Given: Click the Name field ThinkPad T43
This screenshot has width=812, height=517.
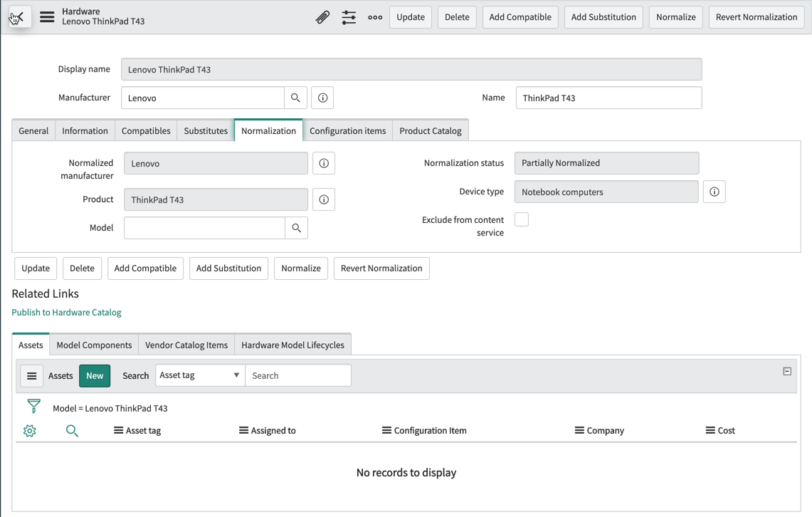Looking at the screenshot, I should click(x=609, y=98).
